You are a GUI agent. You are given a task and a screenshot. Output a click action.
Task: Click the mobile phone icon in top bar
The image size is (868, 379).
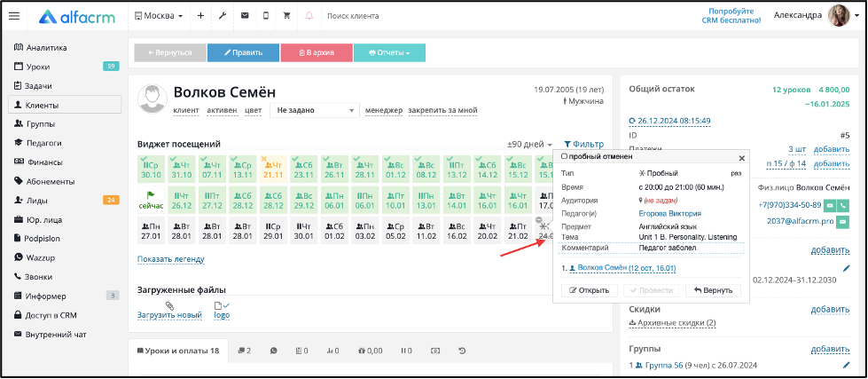pyautogui.click(x=266, y=16)
